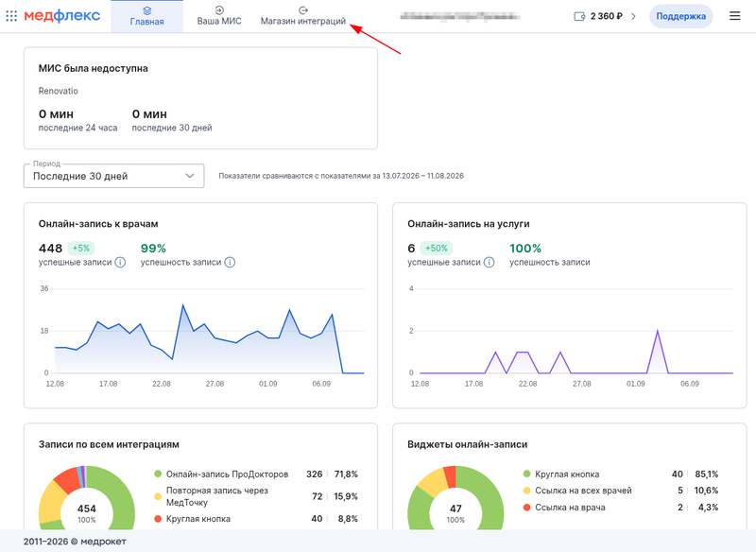Image resolution: width=756 pixels, height=552 pixels.
Task: Click the +50% growth badge
Action: point(437,249)
